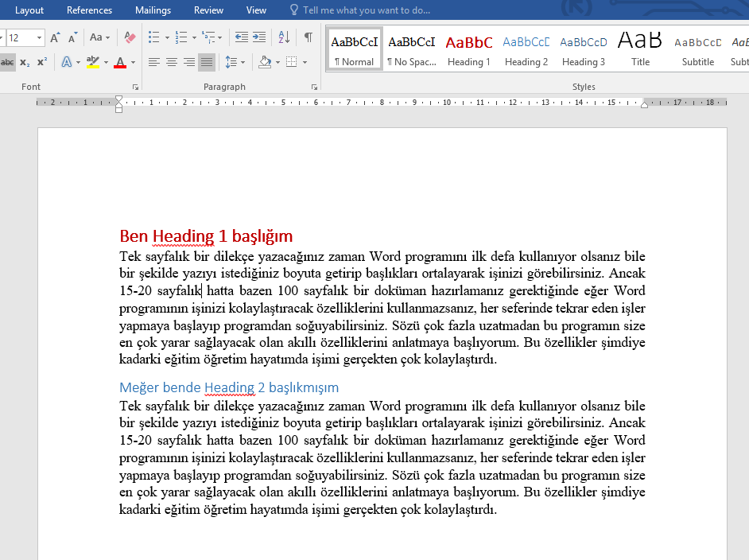Screen dimensions: 749x560
Task: Increase font size with Grow Font
Action: (56, 37)
